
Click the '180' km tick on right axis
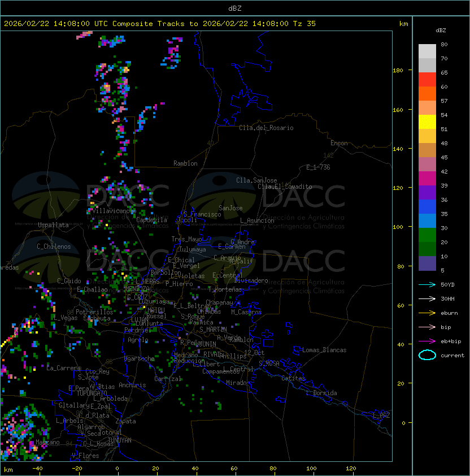coord(398,70)
